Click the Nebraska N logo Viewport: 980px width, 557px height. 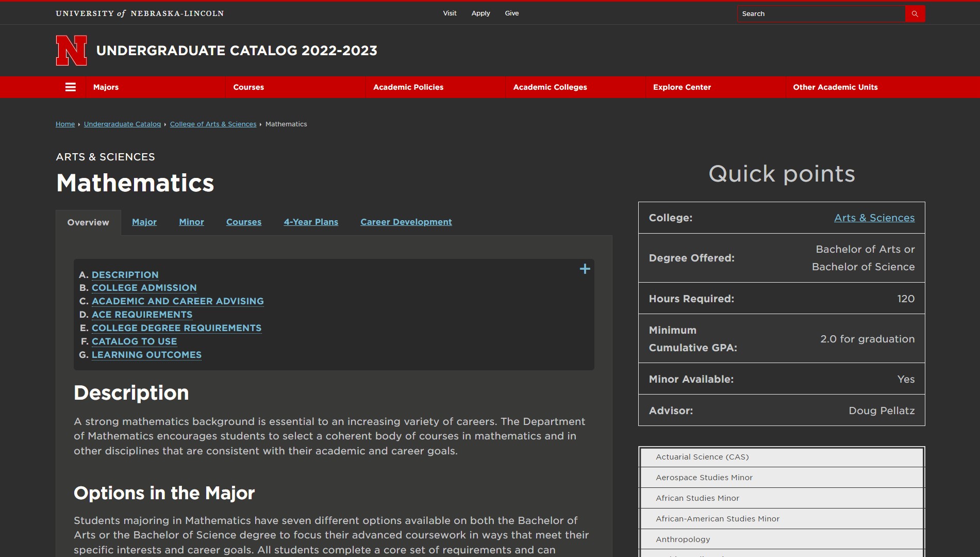[x=71, y=51]
